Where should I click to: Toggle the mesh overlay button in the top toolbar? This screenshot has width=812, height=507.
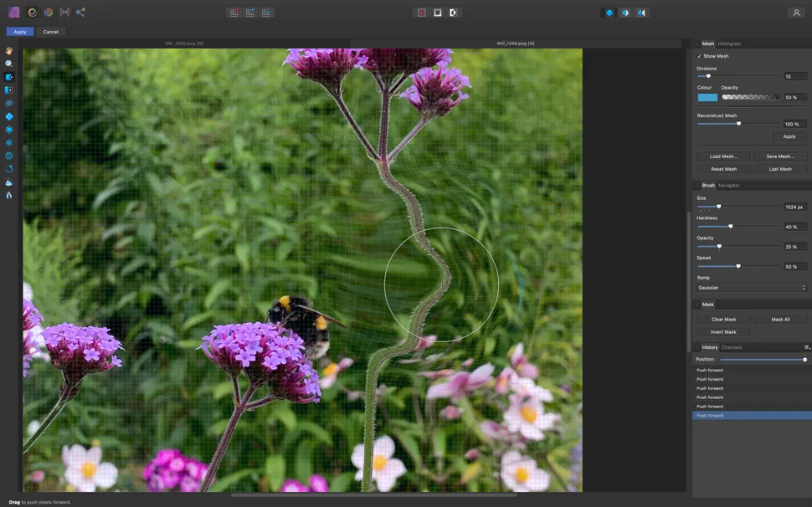[x=233, y=13]
